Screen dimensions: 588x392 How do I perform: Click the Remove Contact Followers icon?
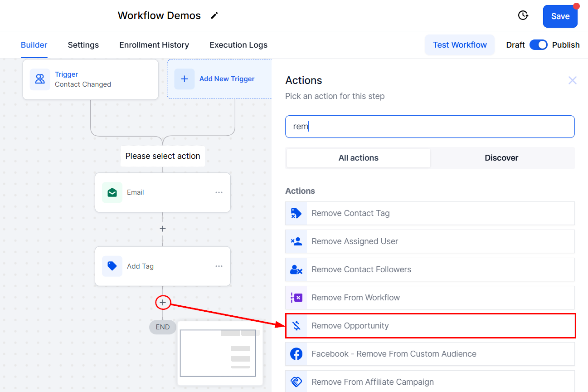click(296, 269)
